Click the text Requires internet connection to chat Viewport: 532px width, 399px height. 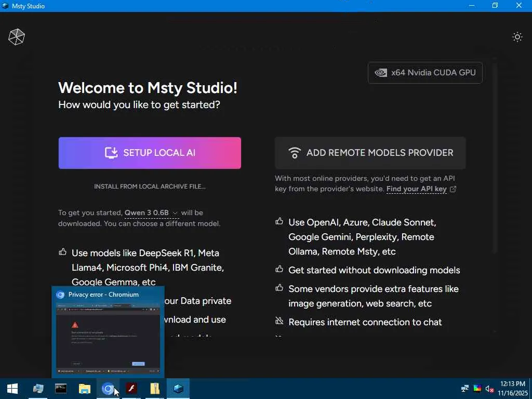pyautogui.click(x=365, y=322)
